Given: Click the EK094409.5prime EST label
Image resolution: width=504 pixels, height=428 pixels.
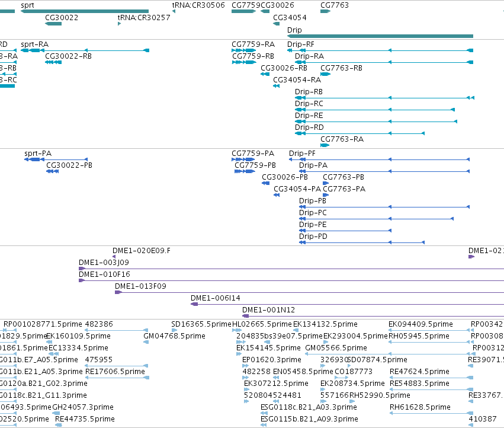Looking at the screenshot, I should click(x=420, y=324).
